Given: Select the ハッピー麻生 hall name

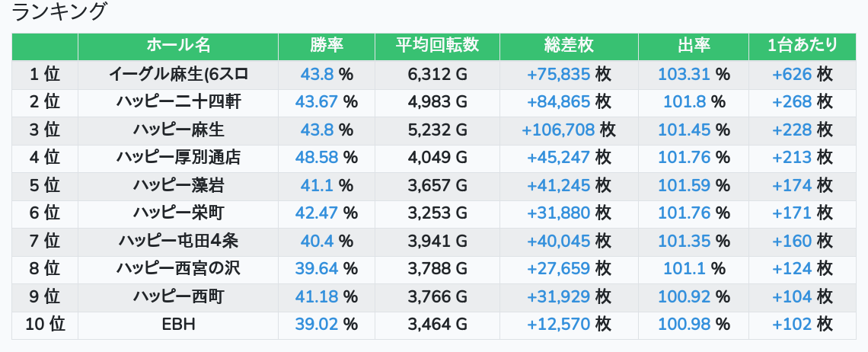Looking at the screenshot, I should tap(178, 130).
